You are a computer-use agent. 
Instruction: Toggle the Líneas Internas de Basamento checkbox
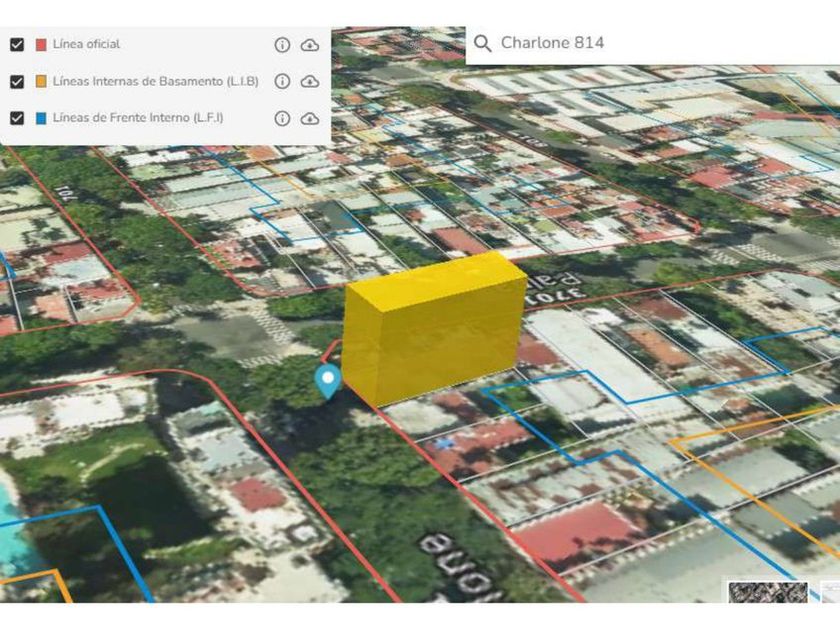click(x=16, y=81)
